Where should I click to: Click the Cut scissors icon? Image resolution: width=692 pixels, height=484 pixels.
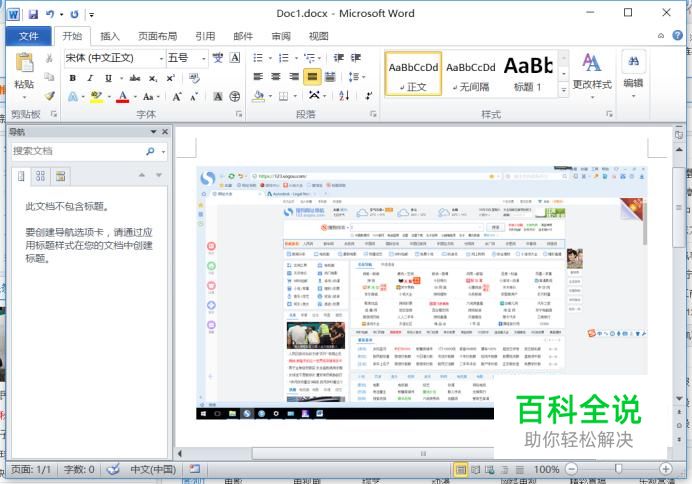click(x=49, y=58)
